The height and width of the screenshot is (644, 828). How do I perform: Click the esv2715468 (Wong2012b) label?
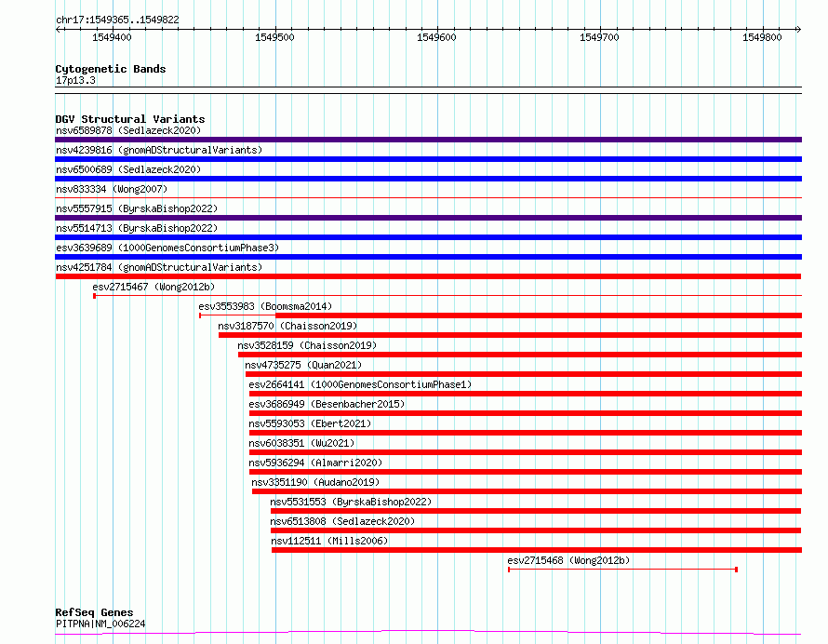tap(568, 560)
